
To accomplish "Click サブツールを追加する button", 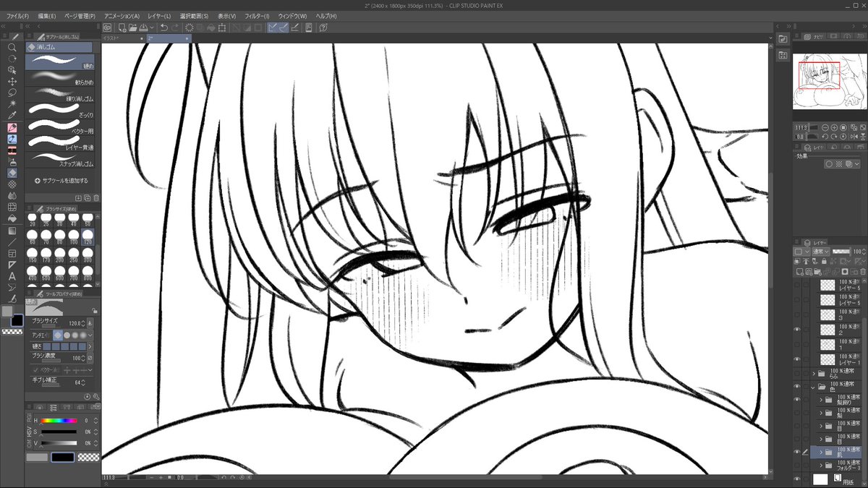I will tap(61, 180).
